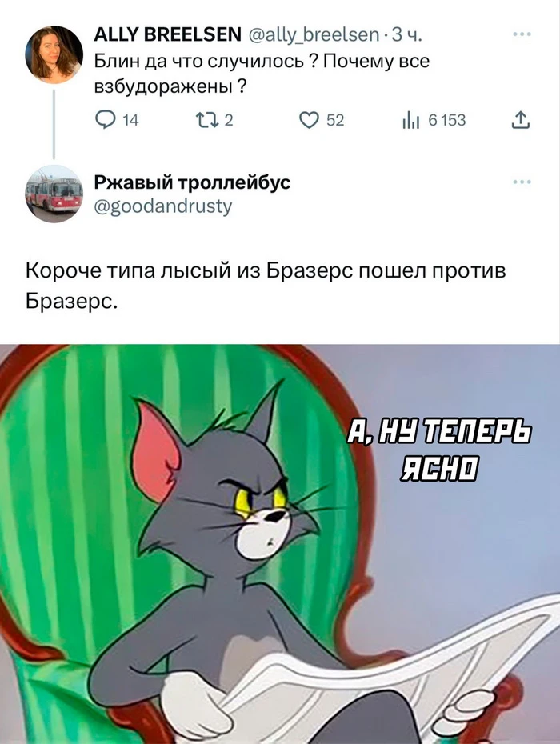560x744 pixels.
Task: Open more options on Ржавый троллейбус tweet
Action: click(522, 182)
